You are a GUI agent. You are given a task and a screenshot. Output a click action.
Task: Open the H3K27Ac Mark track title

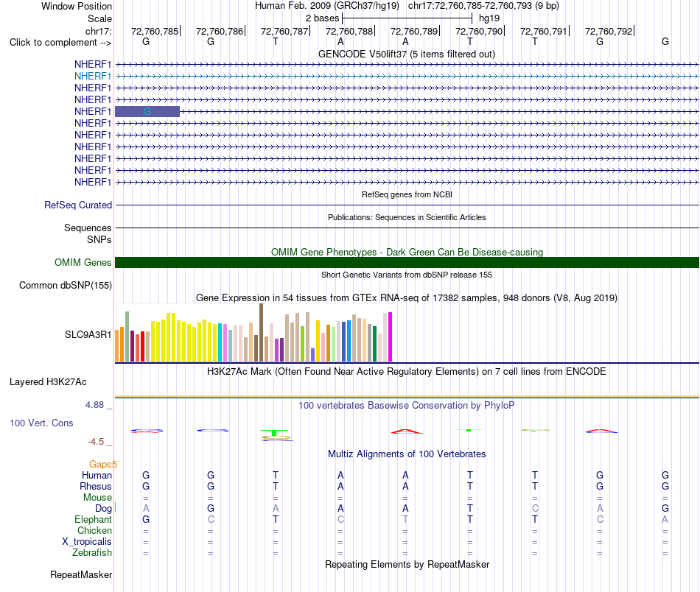(x=406, y=372)
